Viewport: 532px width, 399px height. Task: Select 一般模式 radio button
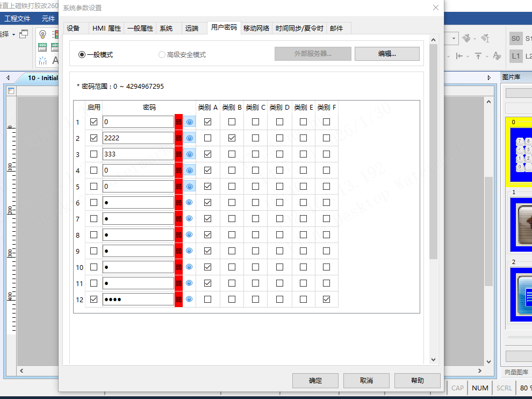point(82,54)
